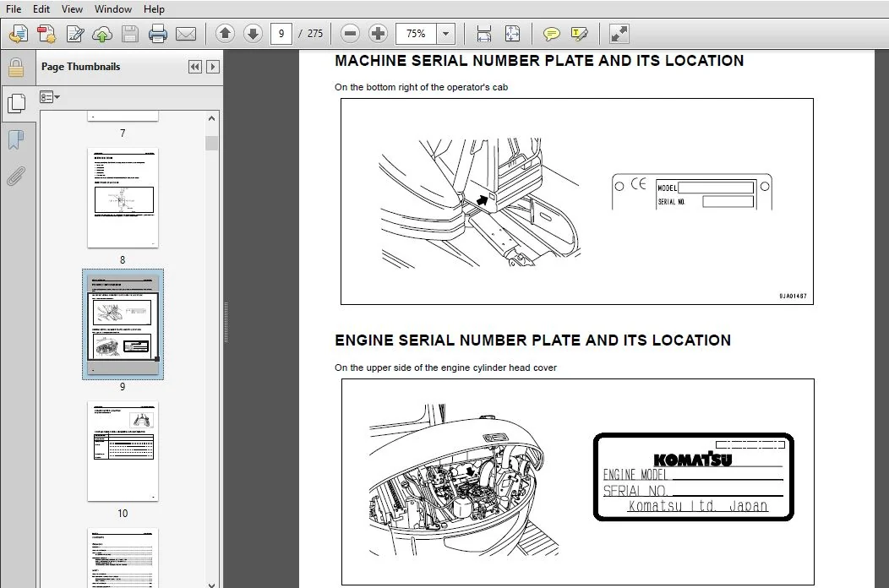The image size is (889, 588).
Task: Click the Komatsu engine plate illustration
Action: coord(693,476)
